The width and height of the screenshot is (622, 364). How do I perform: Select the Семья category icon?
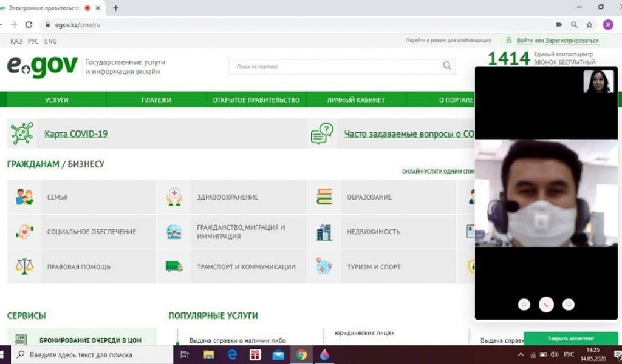24,197
